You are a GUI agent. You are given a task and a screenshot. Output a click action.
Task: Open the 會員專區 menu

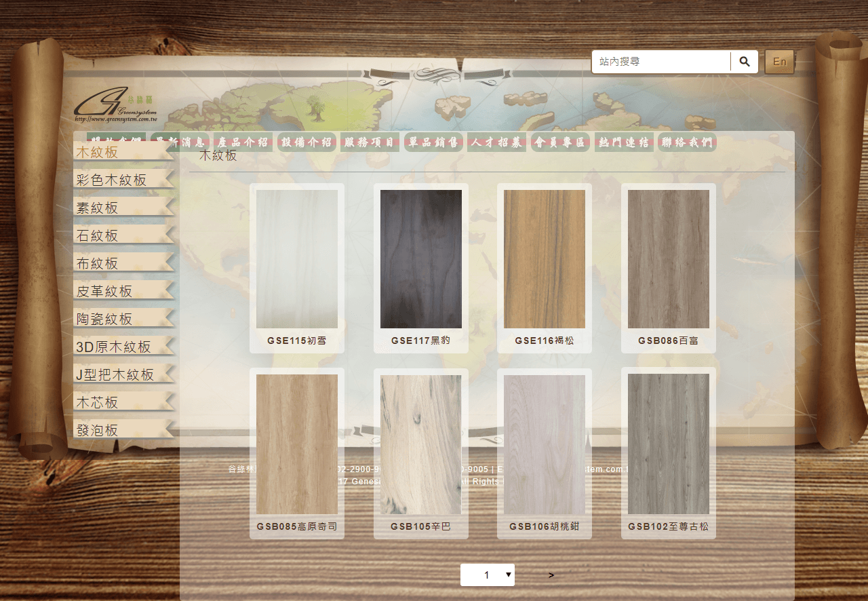560,142
